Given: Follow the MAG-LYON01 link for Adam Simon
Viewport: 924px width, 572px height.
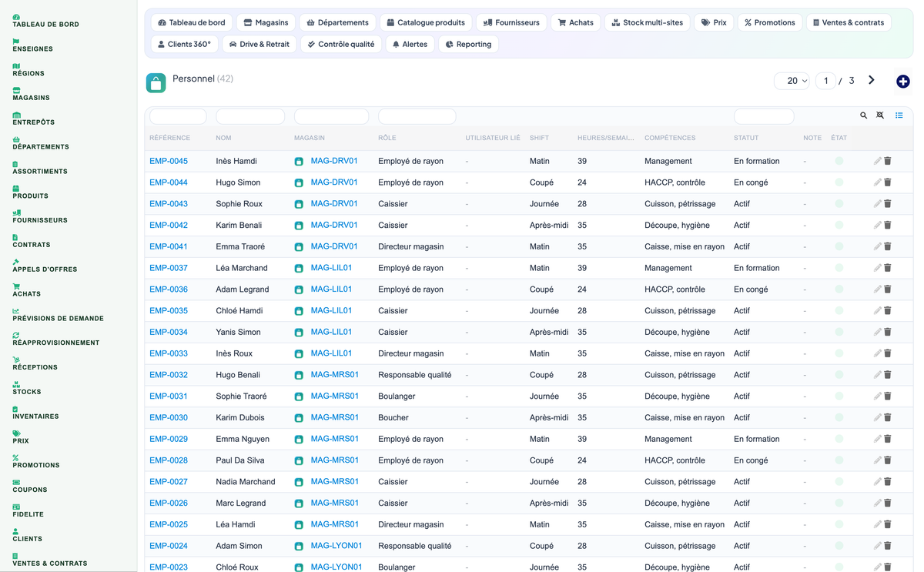Looking at the screenshot, I should (336, 546).
